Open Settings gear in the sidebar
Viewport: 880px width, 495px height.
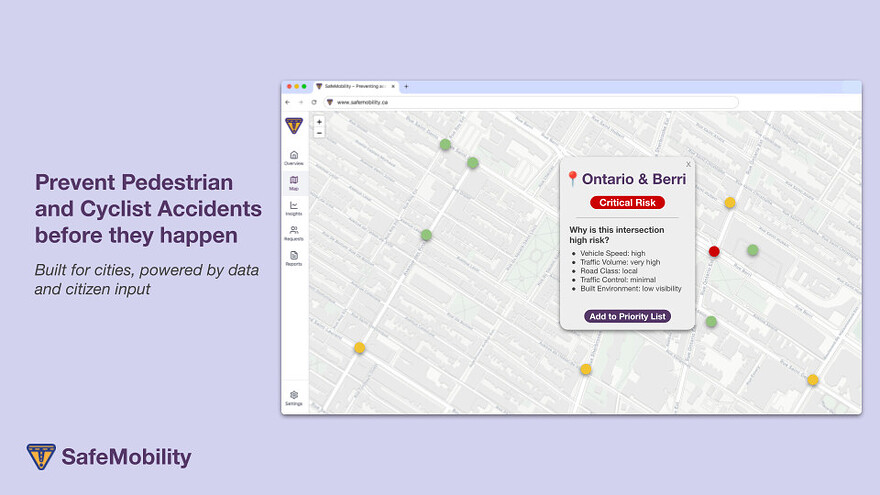coord(293,397)
